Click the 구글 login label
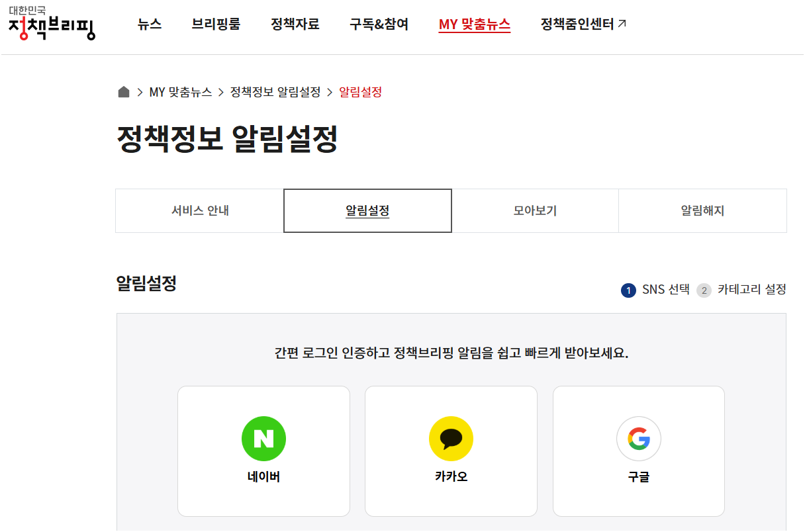This screenshot has height=532, width=805. coord(639,476)
